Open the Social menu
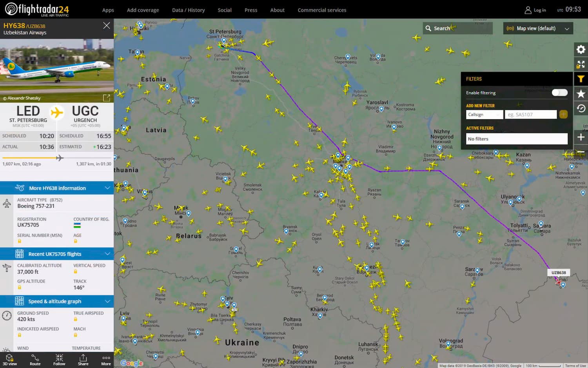 pos(225,10)
